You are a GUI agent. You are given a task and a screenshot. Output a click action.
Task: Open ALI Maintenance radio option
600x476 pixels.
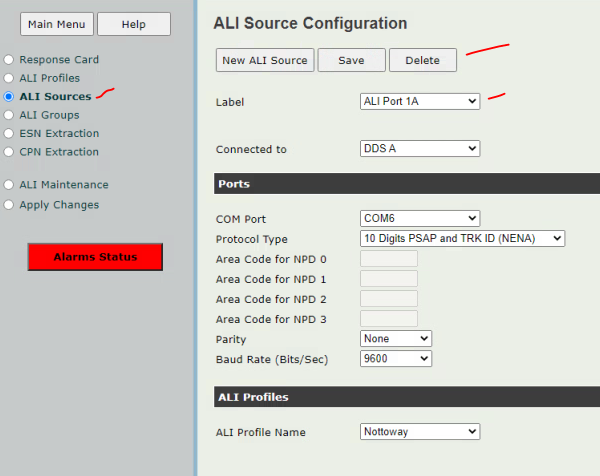(8, 185)
